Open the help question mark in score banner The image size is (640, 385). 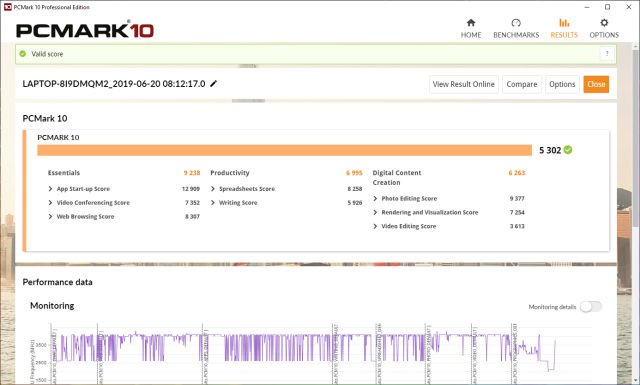tap(607, 53)
